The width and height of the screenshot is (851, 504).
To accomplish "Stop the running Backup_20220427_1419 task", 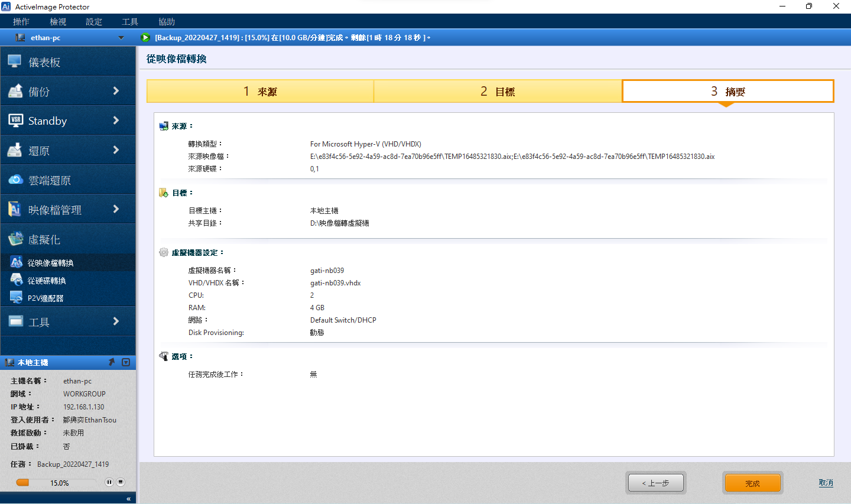I will coord(121,482).
